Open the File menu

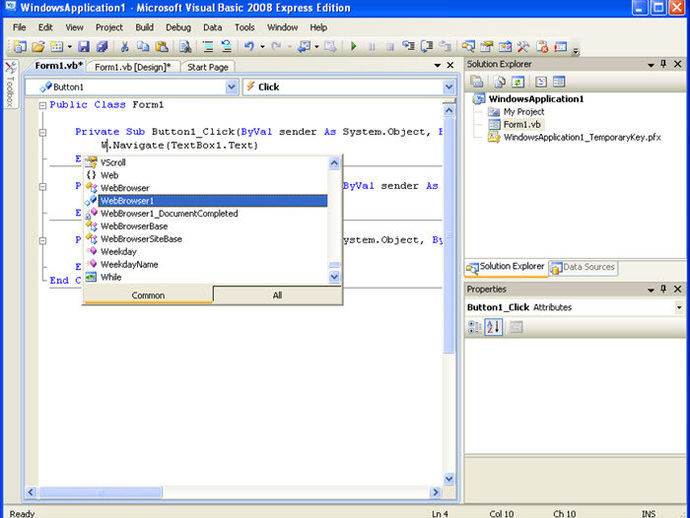point(19,27)
